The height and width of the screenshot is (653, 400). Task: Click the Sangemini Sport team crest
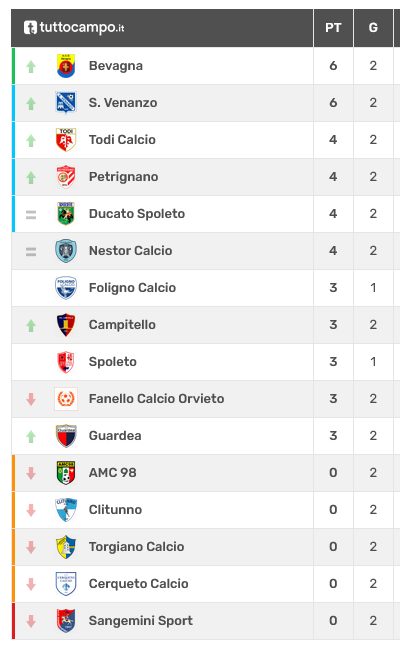point(66,621)
